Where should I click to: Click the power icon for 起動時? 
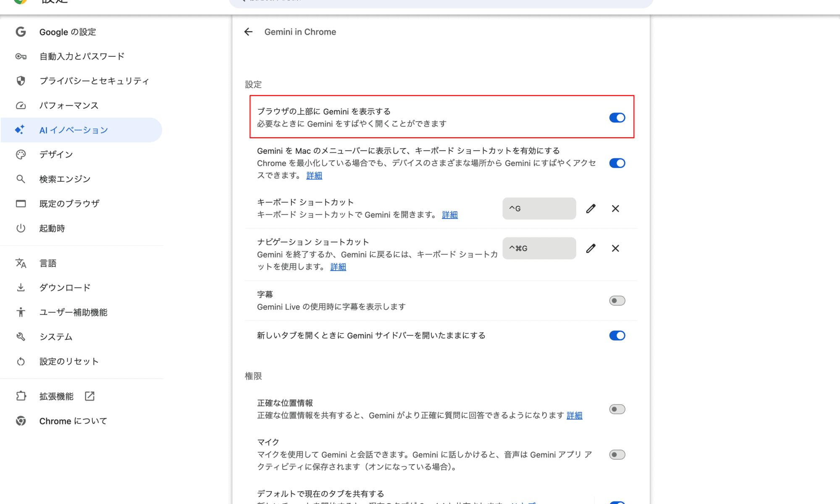point(21,228)
